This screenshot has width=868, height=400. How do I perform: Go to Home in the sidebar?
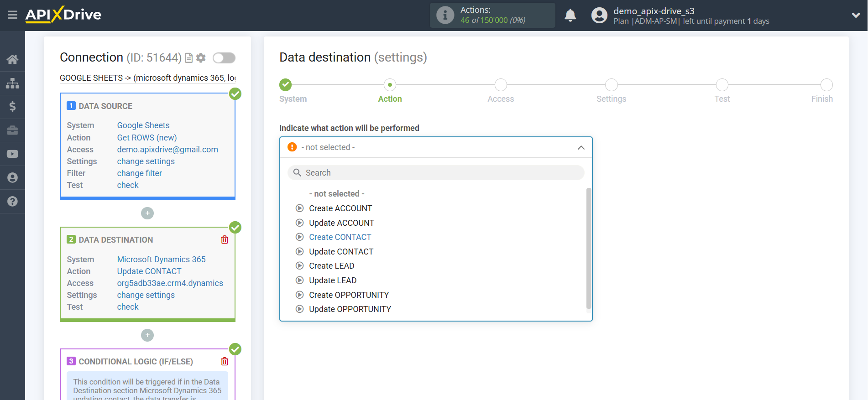pos(12,59)
